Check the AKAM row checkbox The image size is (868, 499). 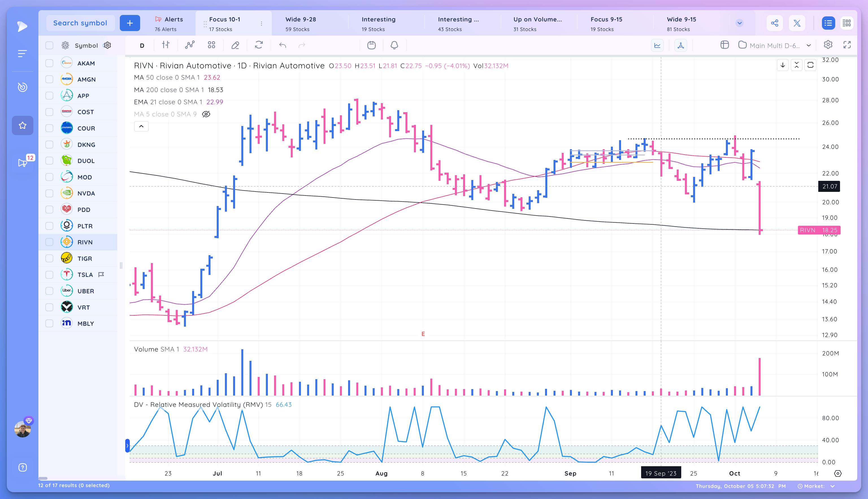tap(49, 63)
